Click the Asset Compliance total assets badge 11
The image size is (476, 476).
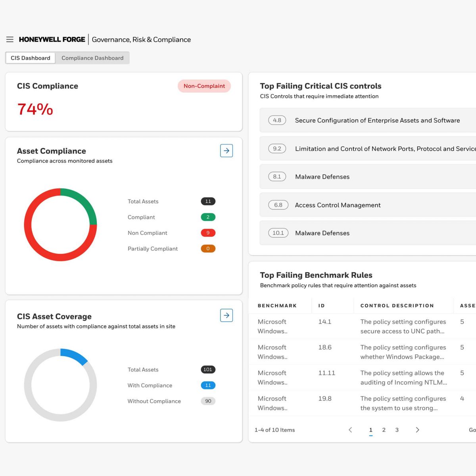pyautogui.click(x=208, y=201)
